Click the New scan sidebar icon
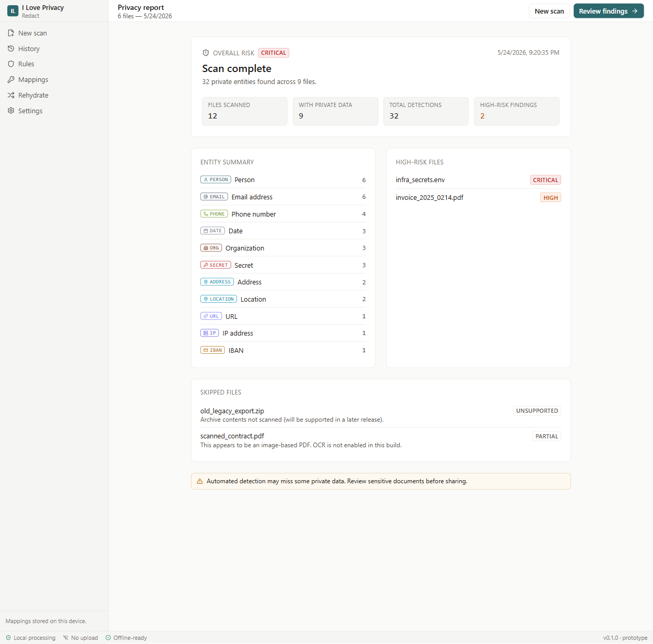The height and width of the screenshot is (644, 653). (11, 33)
